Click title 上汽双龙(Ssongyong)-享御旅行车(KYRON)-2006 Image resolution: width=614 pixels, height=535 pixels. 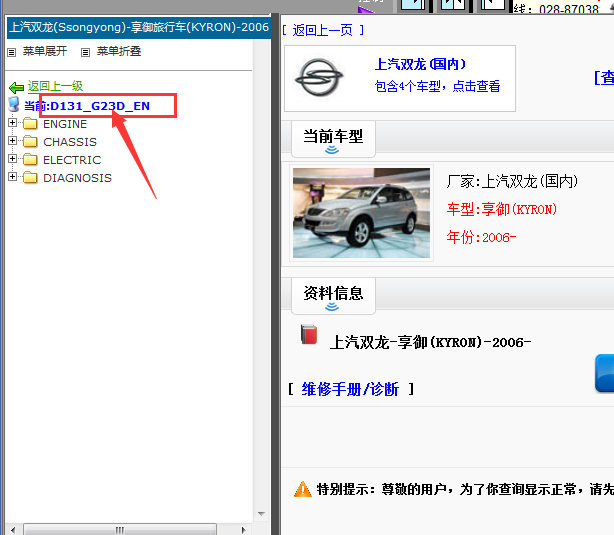[139, 27]
